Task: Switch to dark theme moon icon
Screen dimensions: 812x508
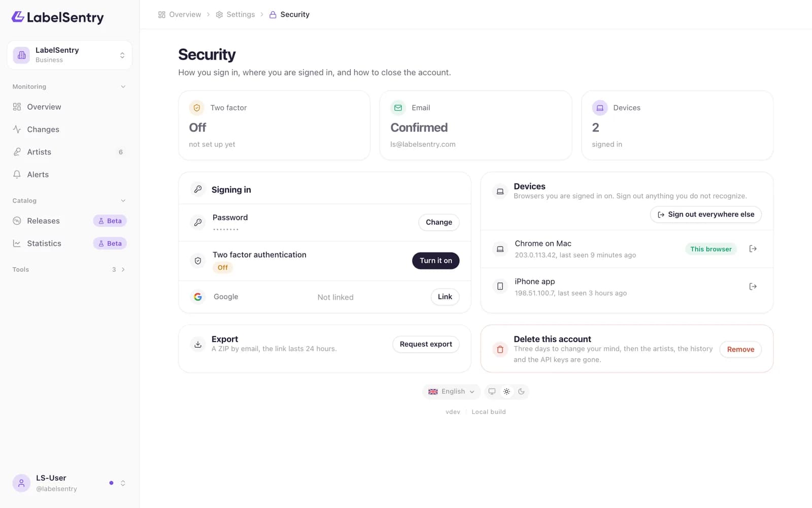Action: (521, 392)
